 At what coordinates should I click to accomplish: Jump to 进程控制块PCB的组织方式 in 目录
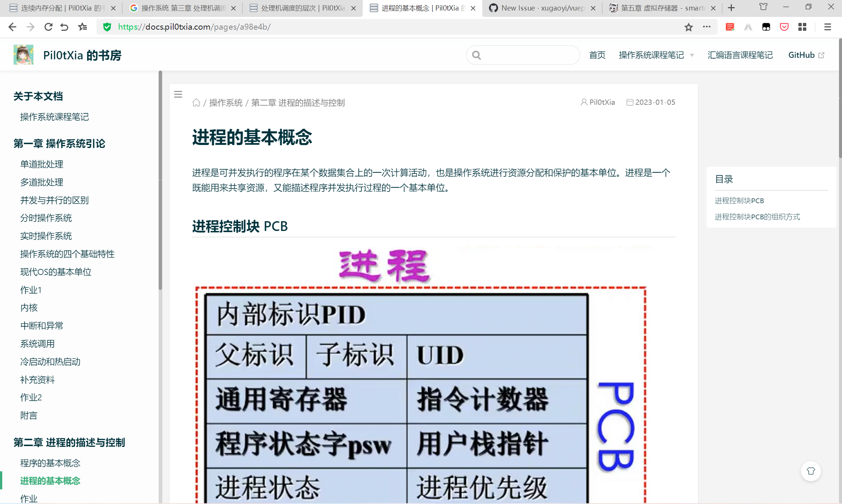757,217
